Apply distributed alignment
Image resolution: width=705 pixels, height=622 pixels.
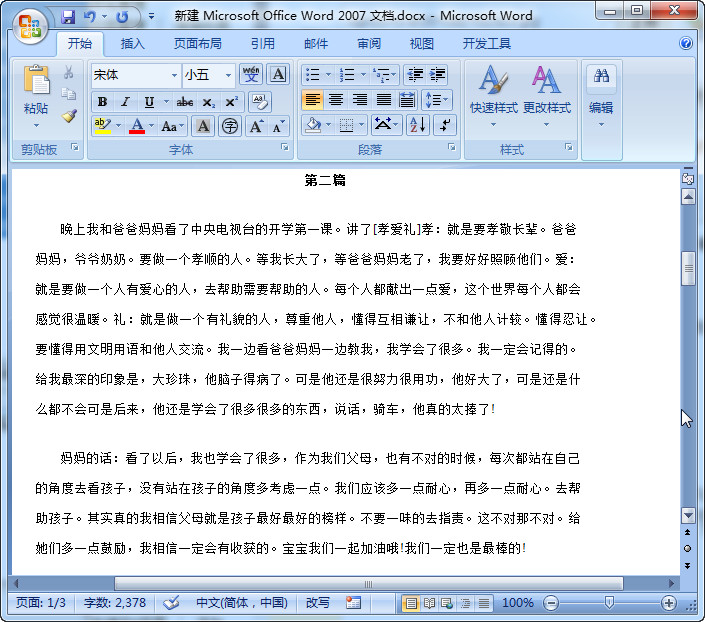(407, 100)
